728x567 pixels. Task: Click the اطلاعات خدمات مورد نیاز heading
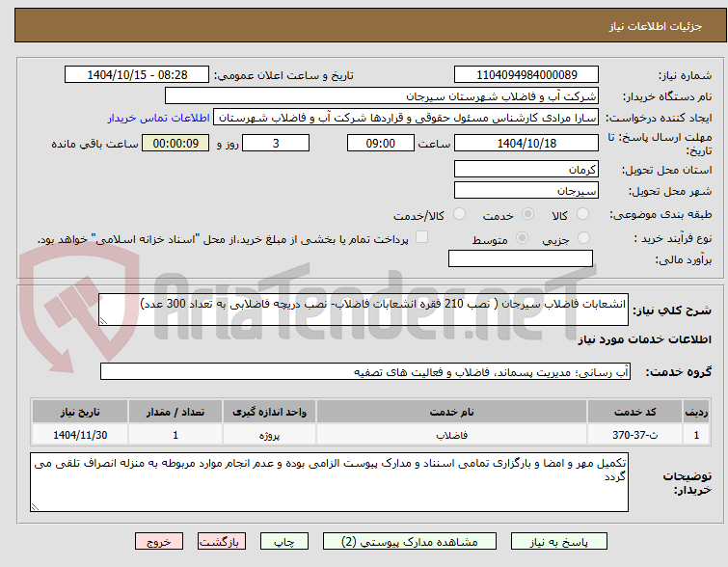click(644, 340)
